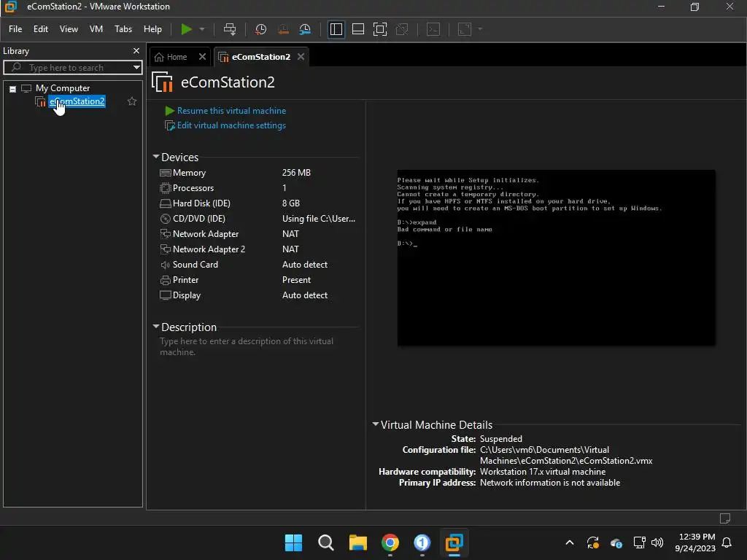Click VMware Workstation taskbar icon
This screenshot has height=560, width=747.
[x=454, y=542]
